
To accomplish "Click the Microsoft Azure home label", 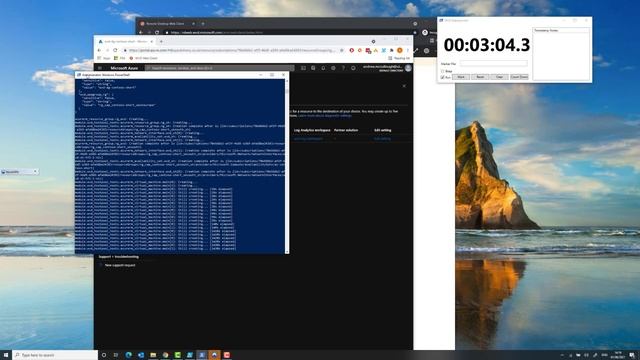I will [124, 68].
